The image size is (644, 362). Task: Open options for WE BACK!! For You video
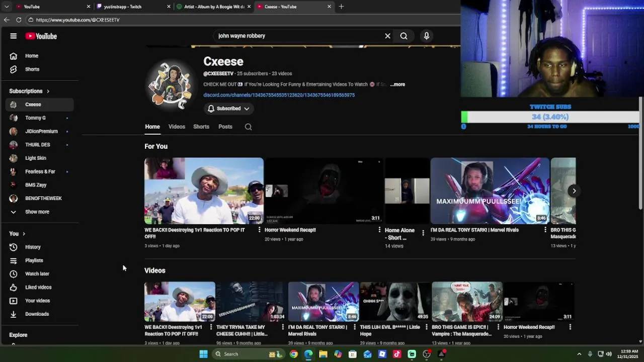click(260, 230)
